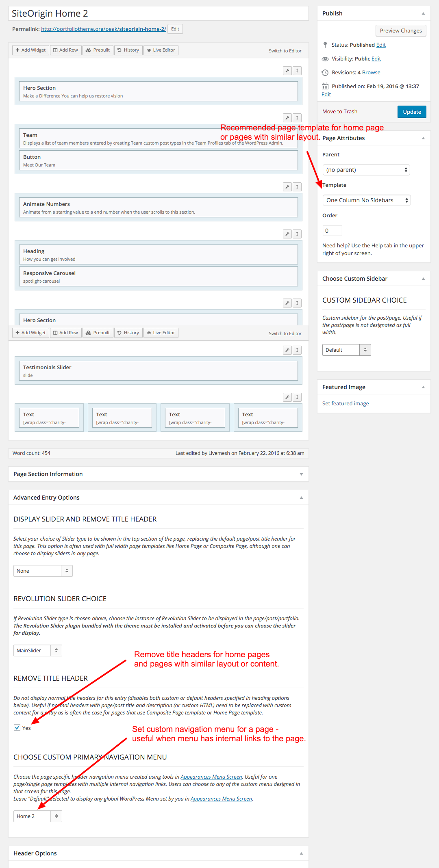Open wrench icon above second Hero Section
This screenshot has width=439, height=868.
(x=287, y=303)
